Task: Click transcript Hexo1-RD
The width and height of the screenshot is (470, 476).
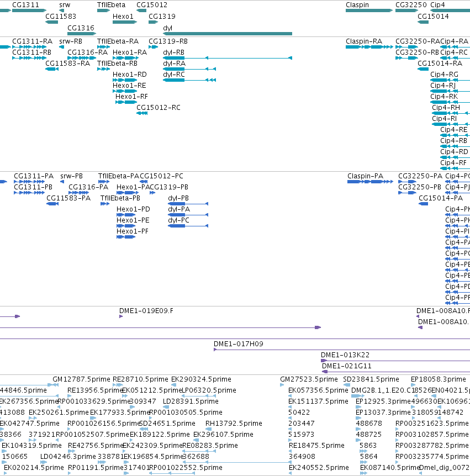Action: click(x=125, y=80)
